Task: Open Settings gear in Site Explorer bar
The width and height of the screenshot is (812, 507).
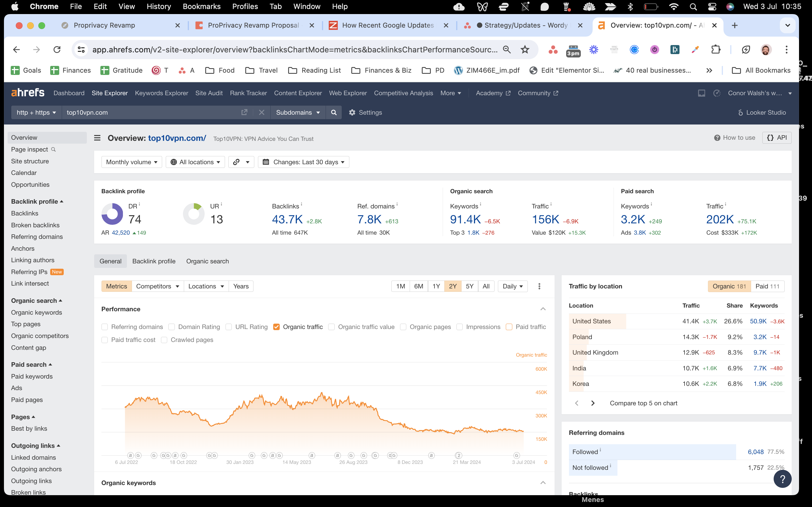Action: (365, 112)
